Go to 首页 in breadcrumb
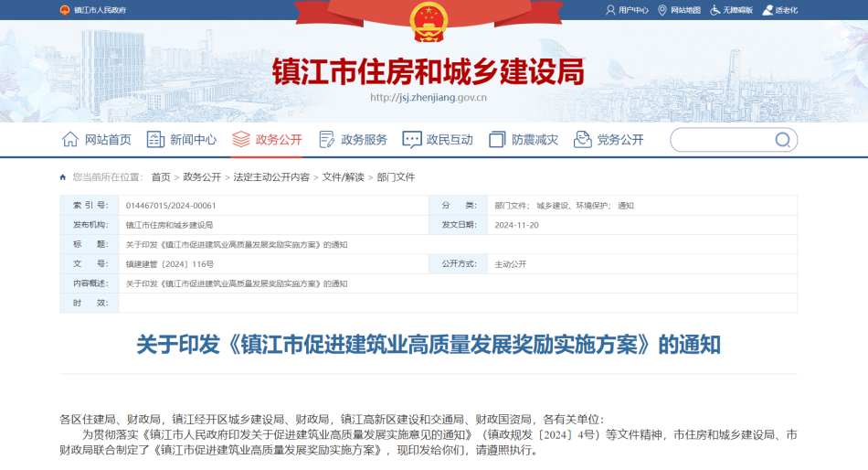The image size is (868, 470). [161, 177]
